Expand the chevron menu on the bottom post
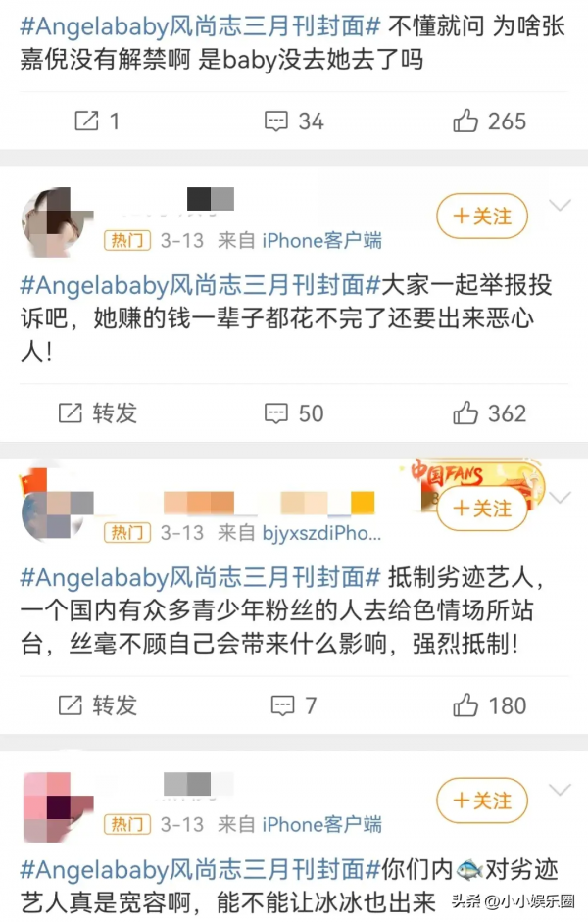 560,789
